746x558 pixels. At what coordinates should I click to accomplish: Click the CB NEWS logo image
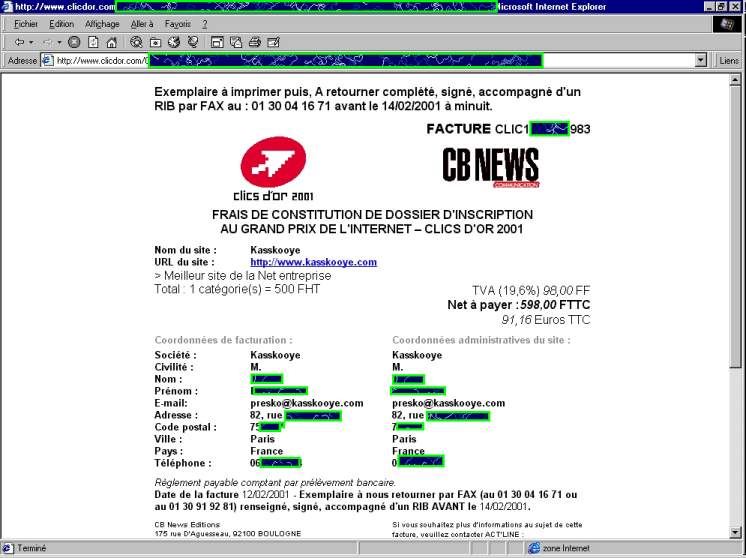pyautogui.click(x=491, y=167)
